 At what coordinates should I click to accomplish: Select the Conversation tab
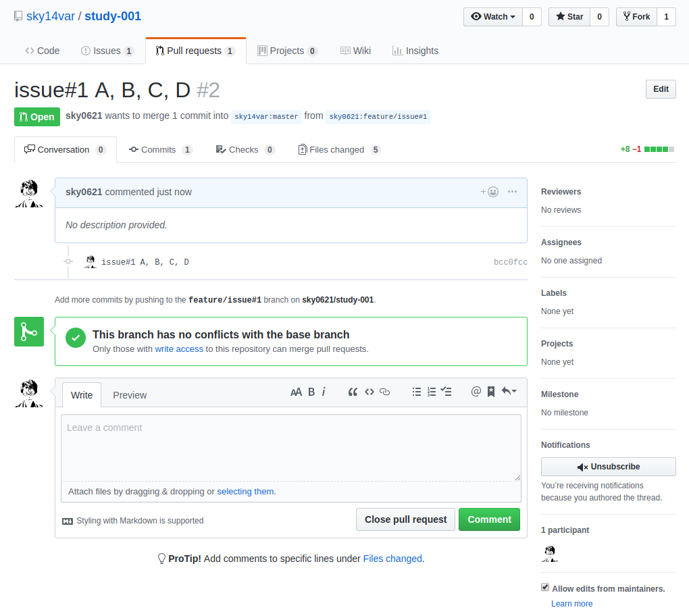point(65,150)
